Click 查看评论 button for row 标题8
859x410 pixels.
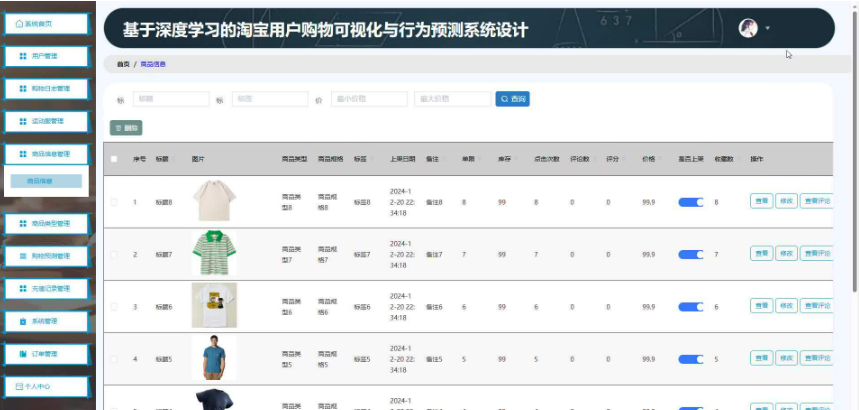[816, 201]
